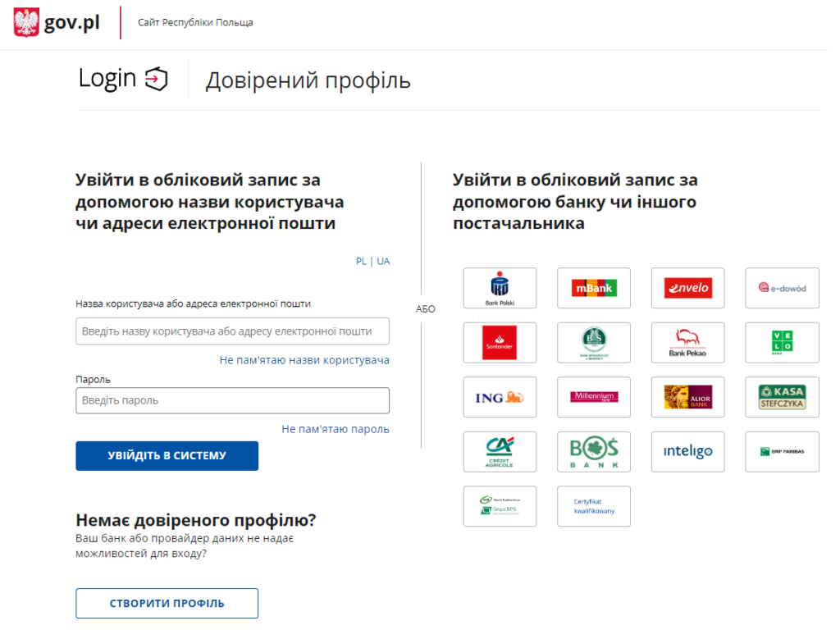Select the UA language option
The image size is (840, 639).
click(382, 261)
